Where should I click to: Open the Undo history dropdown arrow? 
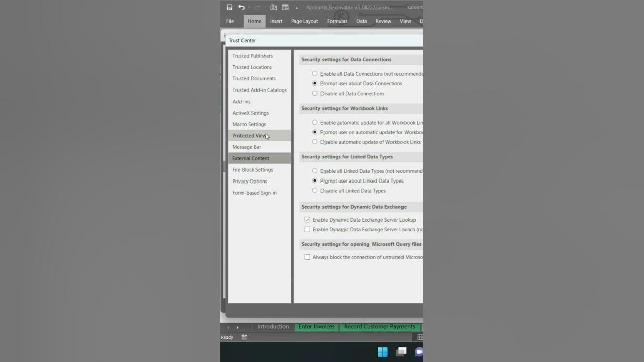[x=249, y=8]
